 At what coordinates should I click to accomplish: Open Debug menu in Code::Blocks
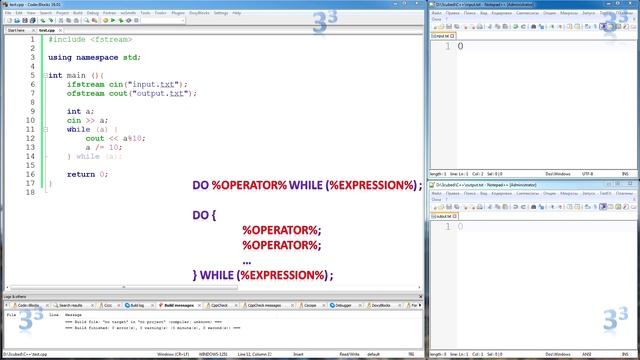pyautogui.click(x=93, y=13)
